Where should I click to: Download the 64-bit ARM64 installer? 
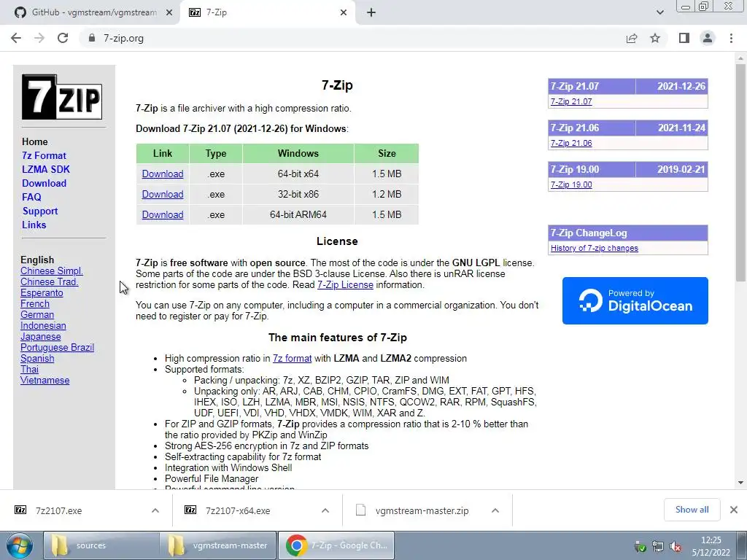163,215
